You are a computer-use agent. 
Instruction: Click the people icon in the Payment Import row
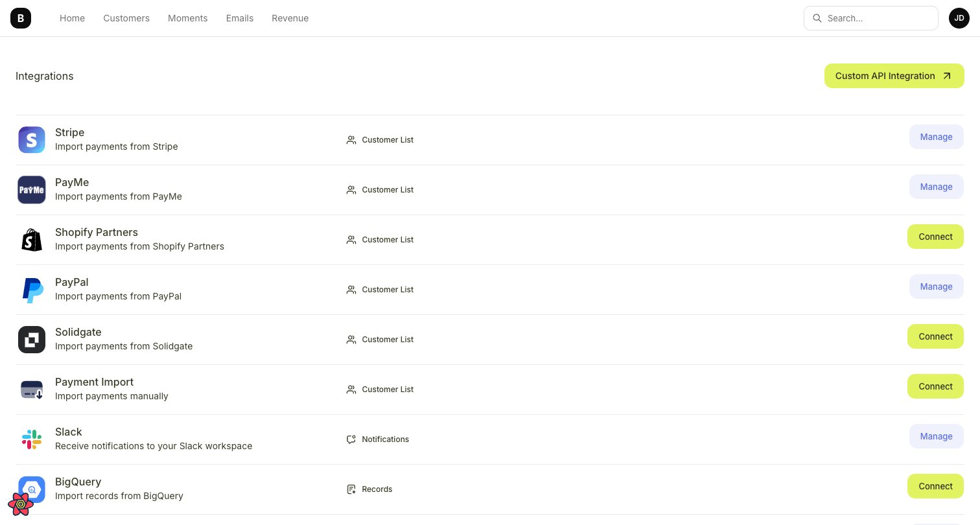tap(351, 390)
